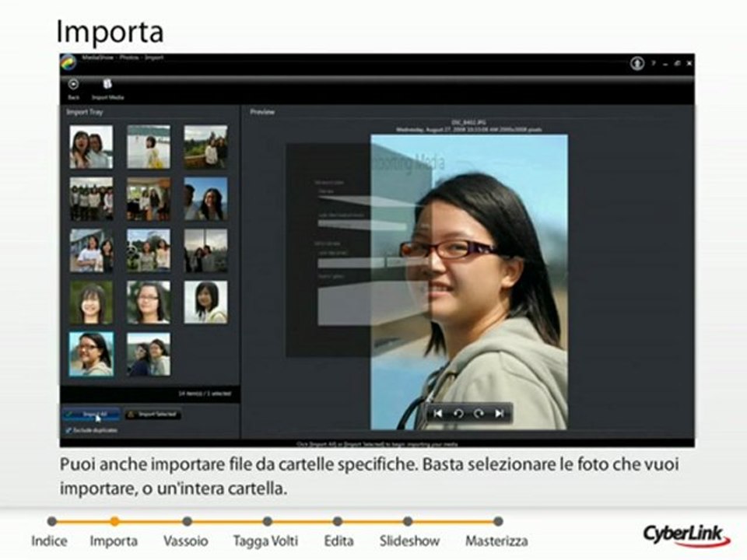Go to the Importa section
This screenshot has height=560, width=747.
pos(114,541)
